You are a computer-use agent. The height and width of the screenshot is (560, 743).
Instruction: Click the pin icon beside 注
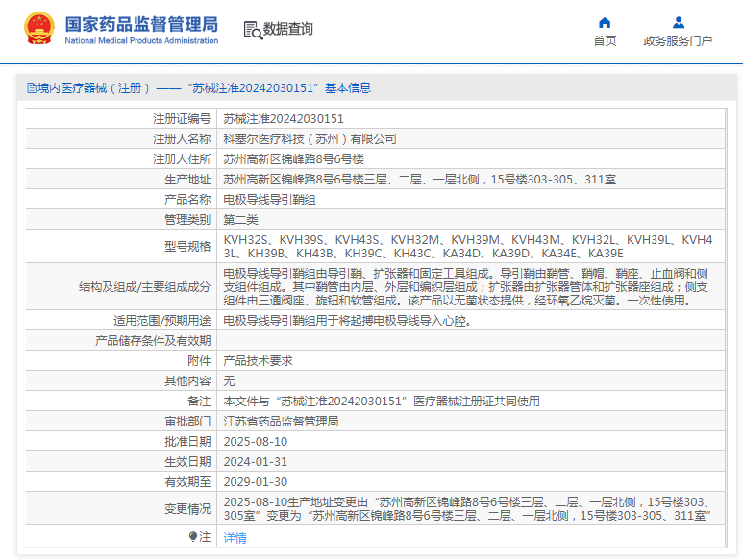point(193,537)
